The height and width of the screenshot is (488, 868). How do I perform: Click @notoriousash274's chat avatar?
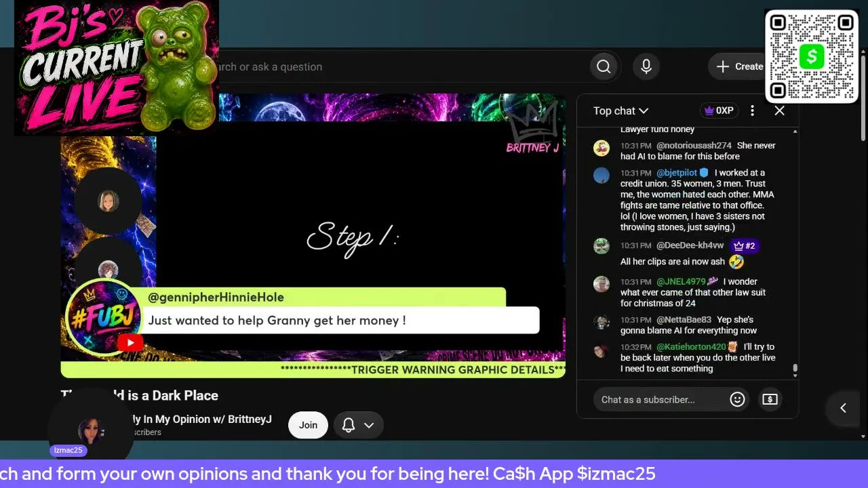(x=601, y=148)
